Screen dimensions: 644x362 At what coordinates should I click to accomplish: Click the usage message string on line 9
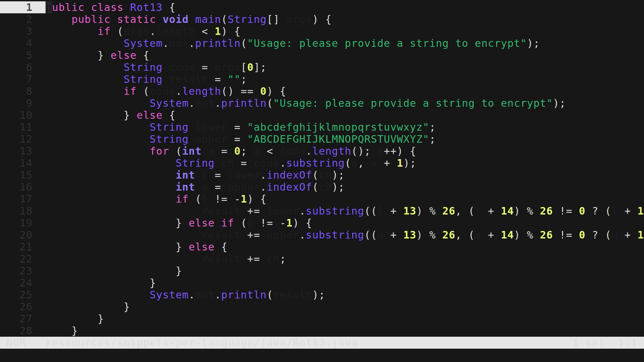coord(413,103)
